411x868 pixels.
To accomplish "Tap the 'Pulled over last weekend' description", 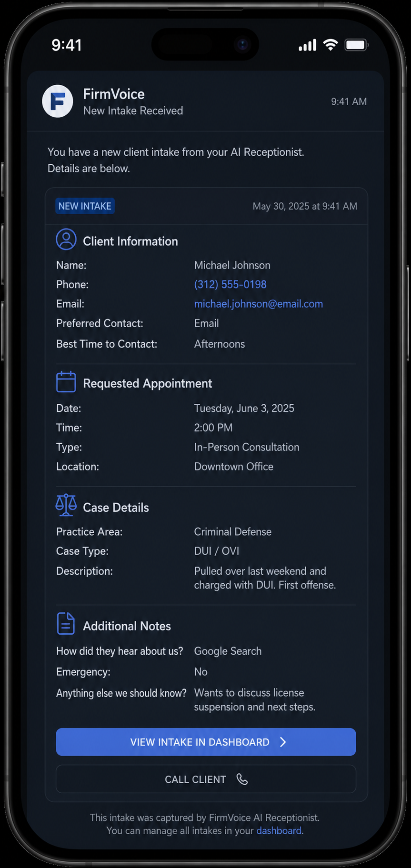I will pos(265,578).
